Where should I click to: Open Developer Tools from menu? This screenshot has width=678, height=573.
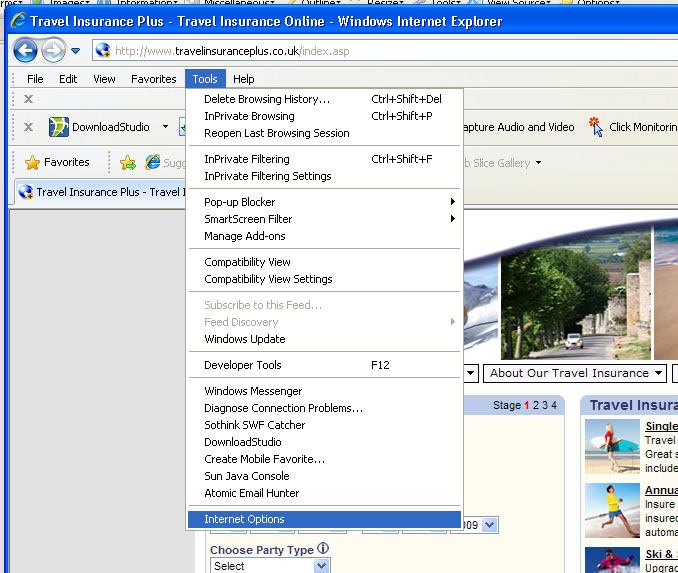(x=324, y=365)
